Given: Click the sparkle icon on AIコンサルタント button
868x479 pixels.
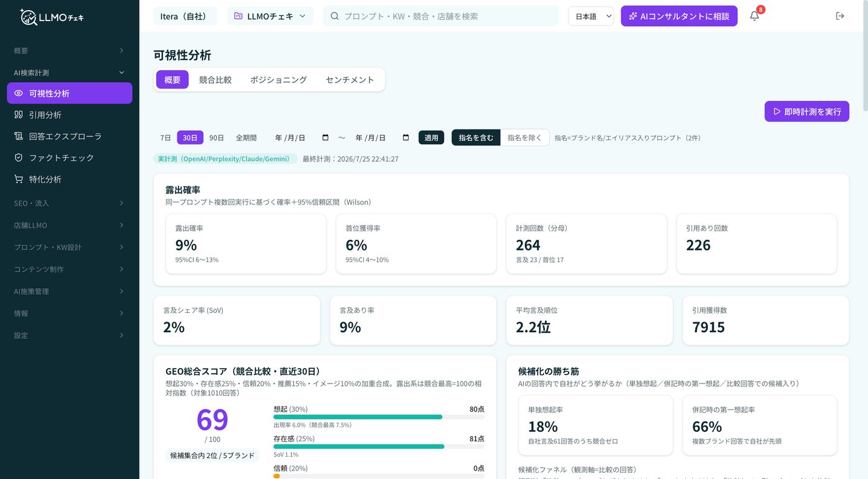Looking at the screenshot, I should pyautogui.click(x=633, y=16).
